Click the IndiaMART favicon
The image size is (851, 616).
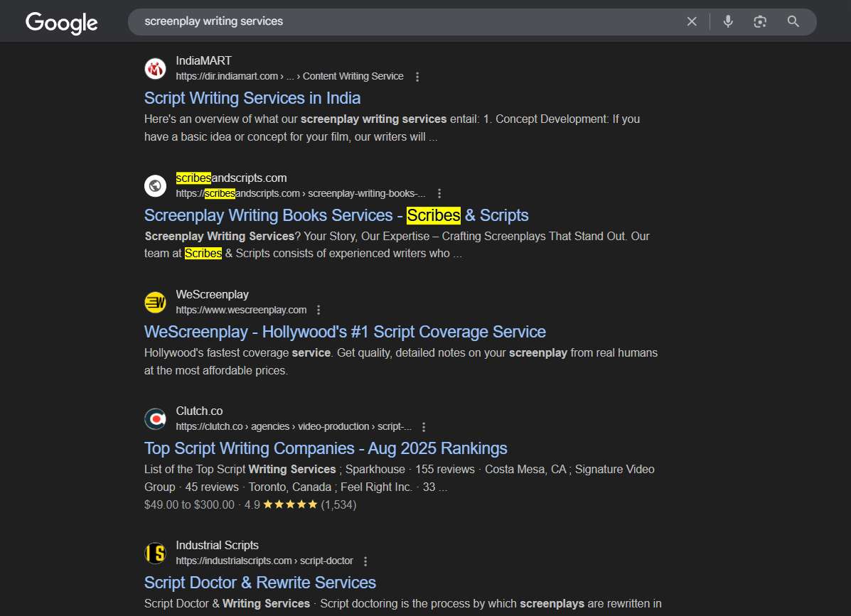155,69
